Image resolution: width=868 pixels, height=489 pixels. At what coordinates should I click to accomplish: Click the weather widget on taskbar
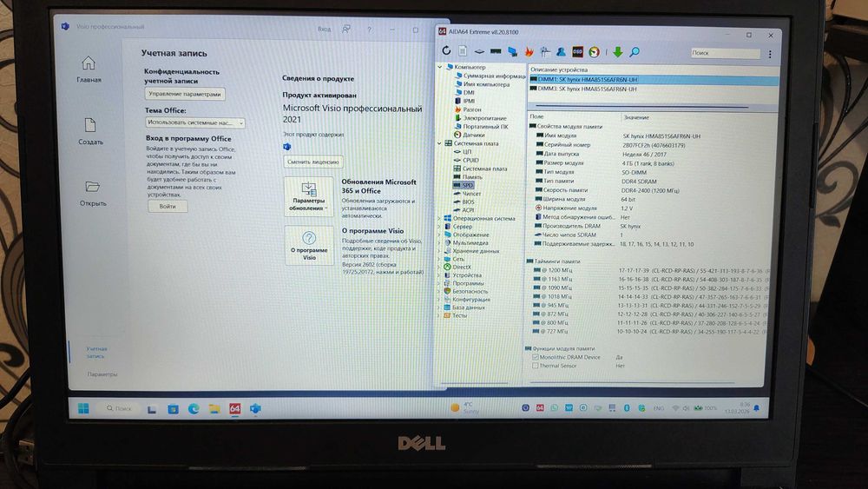(x=465, y=407)
